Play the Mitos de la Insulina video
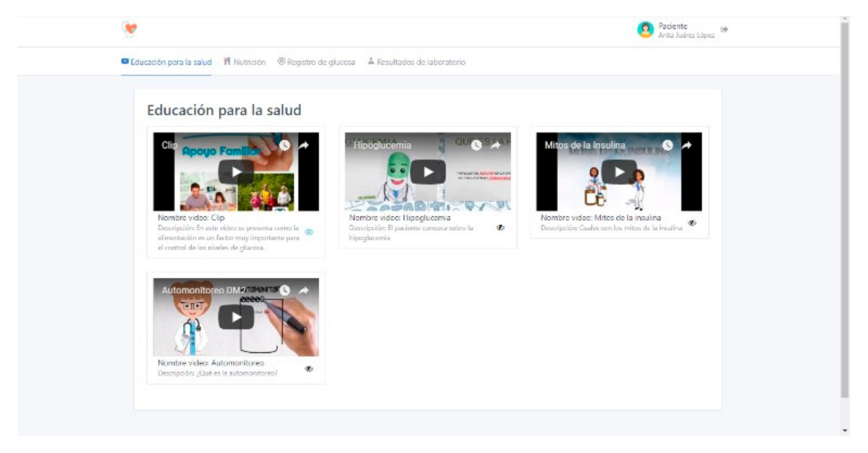Screen dimensions: 868x453 (x=619, y=172)
